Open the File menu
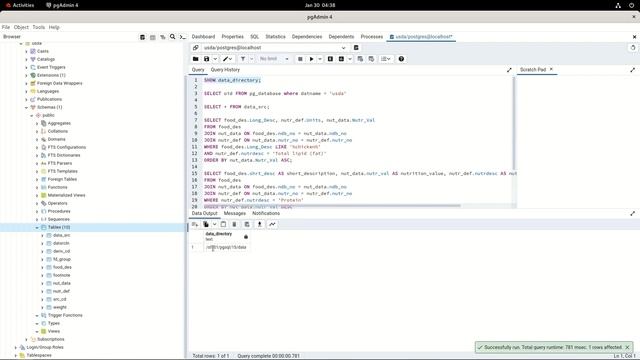Image resolution: width=640 pixels, height=360 pixels. (6, 27)
